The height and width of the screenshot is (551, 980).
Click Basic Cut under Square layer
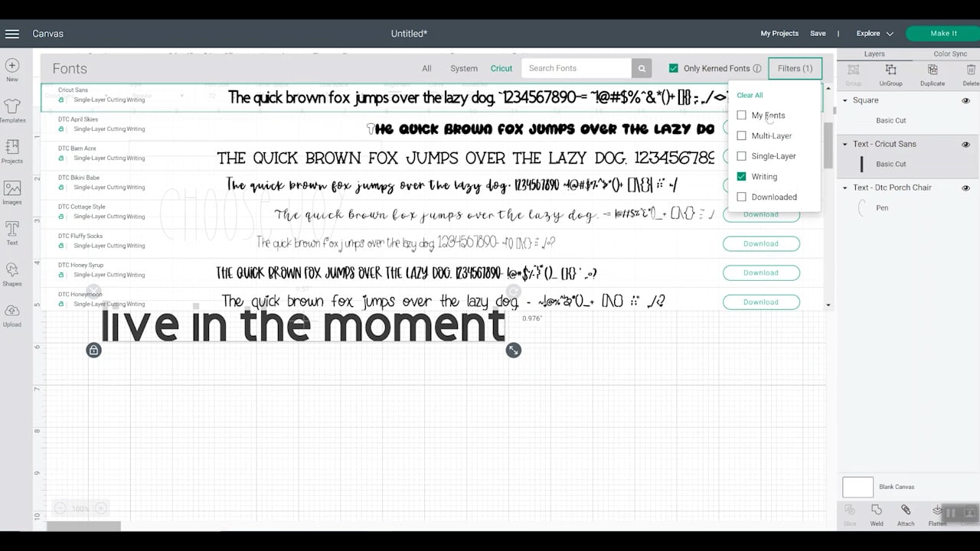point(890,120)
